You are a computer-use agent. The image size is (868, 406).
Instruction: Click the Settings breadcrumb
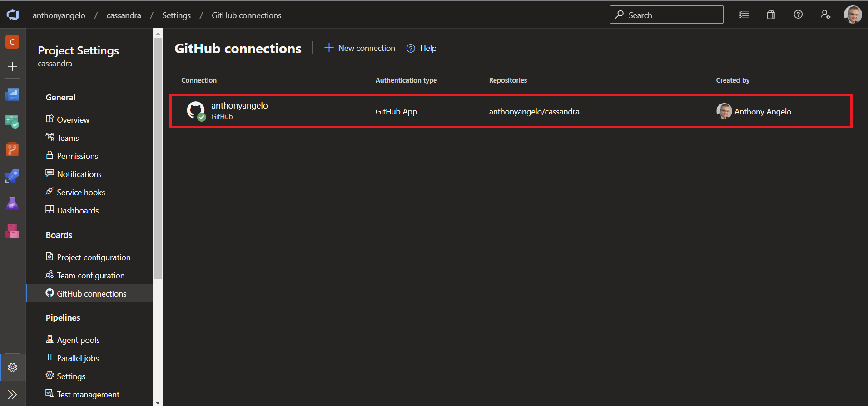pos(176,15)
